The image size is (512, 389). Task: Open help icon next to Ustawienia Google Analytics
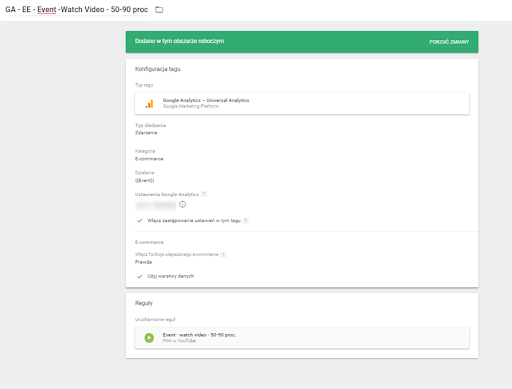coord(204,194)
